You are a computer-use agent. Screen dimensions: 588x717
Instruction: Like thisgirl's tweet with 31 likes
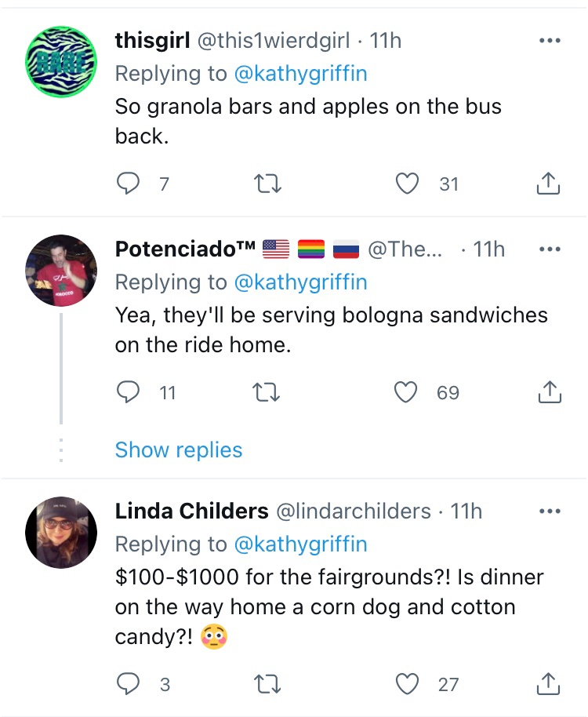tap(407, 184)
